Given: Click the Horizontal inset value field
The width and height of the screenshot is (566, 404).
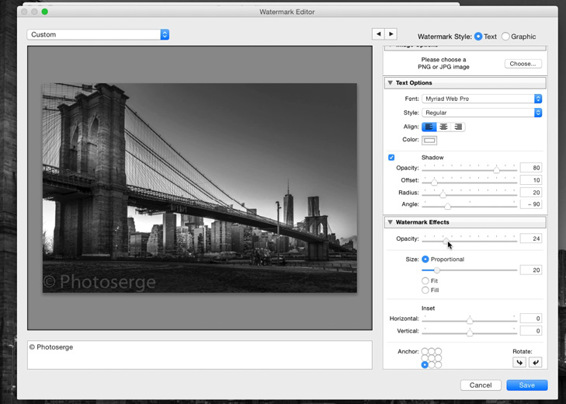Looking at the screenshot, I should coord(531,318).
